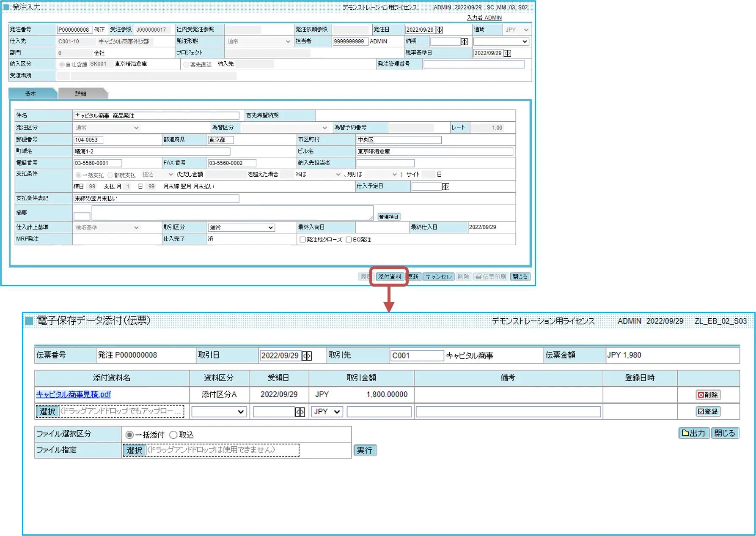Click the 出力 folder button
756x536 pixels.
pyautogui.click(x=694, y=433)
